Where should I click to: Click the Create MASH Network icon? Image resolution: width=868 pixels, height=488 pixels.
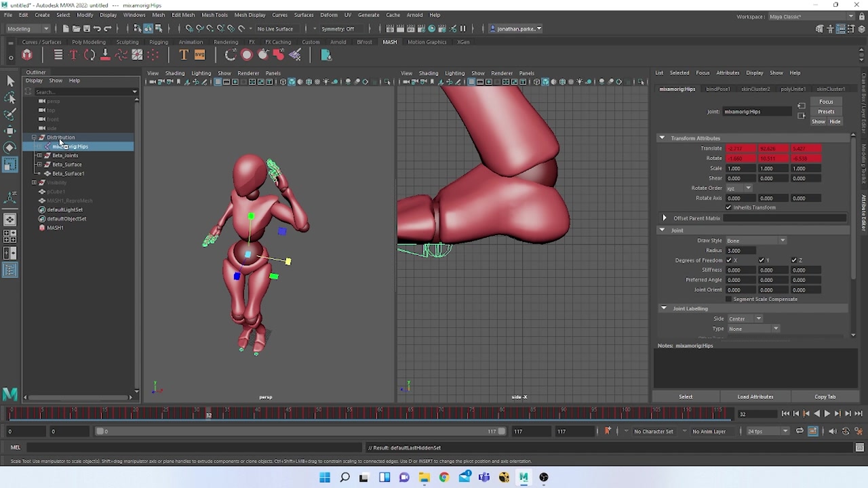point(27,55)
